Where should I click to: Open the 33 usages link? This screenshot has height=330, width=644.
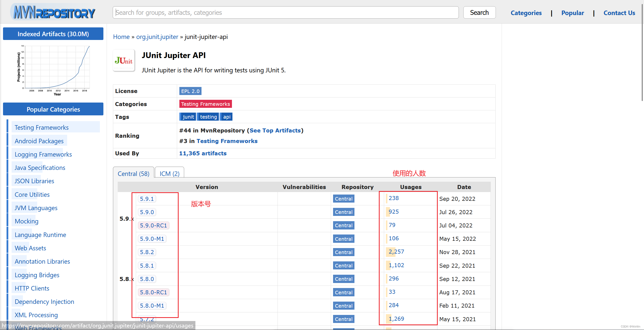click(392, 292)
